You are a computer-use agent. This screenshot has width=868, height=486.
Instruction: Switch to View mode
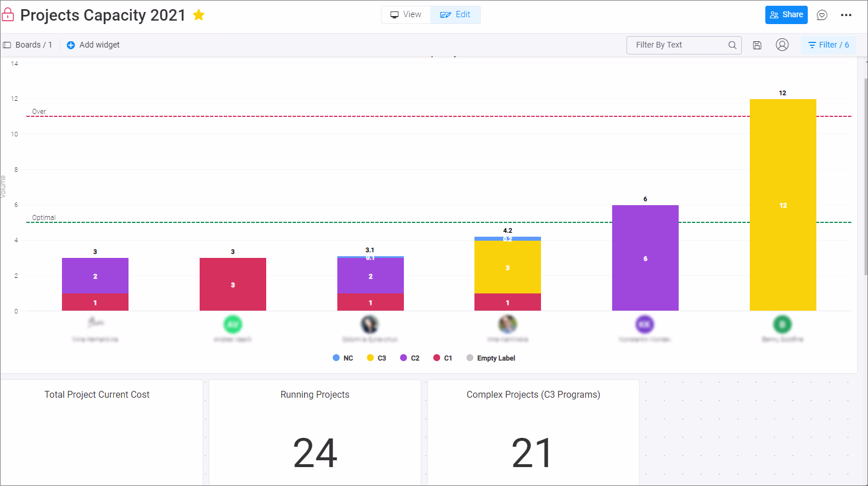[x=406, y=15]
